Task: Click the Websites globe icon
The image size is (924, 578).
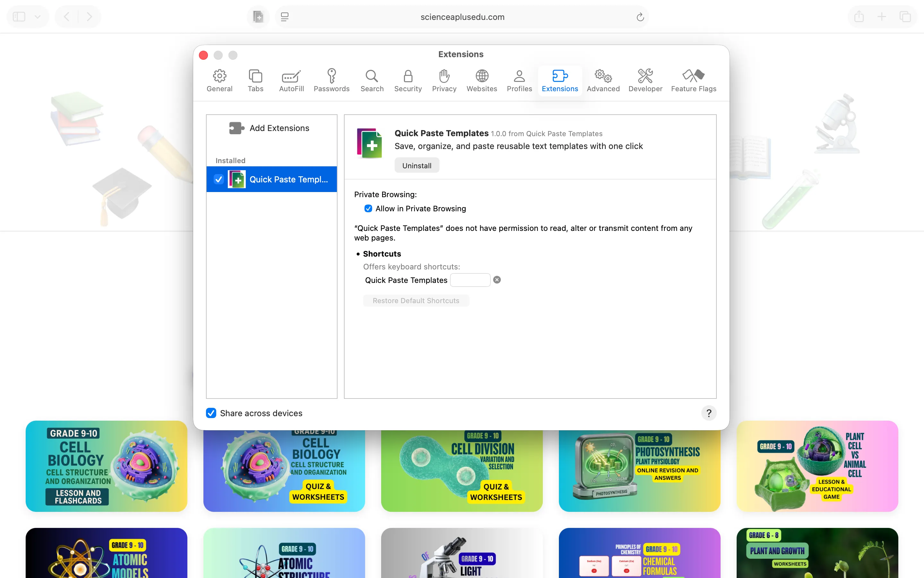Action: [482, 76]
